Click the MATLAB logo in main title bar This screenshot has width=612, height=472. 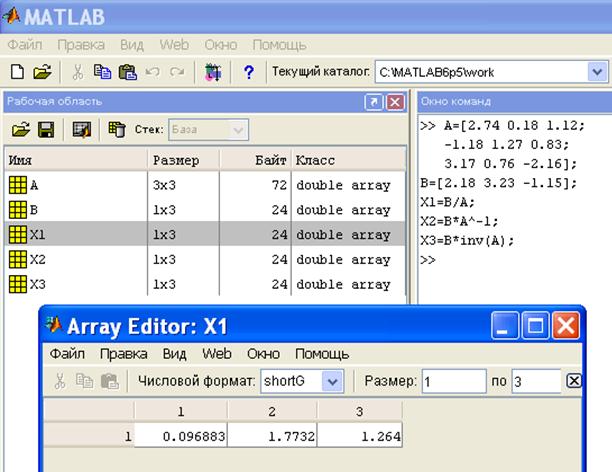(12, 16)
